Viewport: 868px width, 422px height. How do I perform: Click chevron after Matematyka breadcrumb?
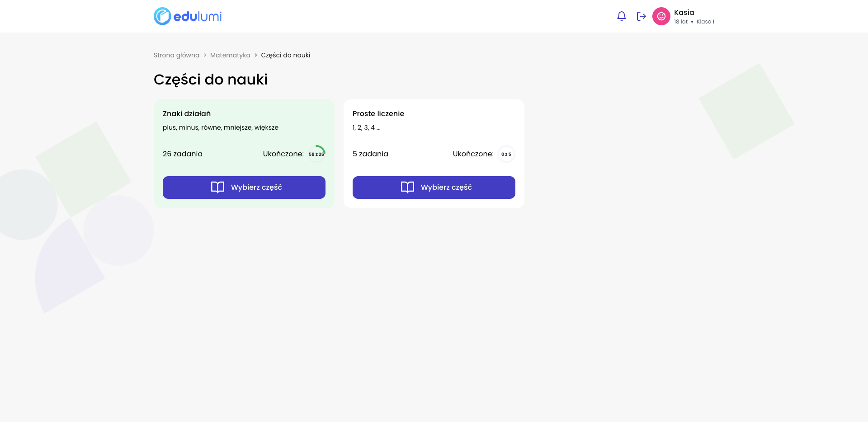point(255,55)
